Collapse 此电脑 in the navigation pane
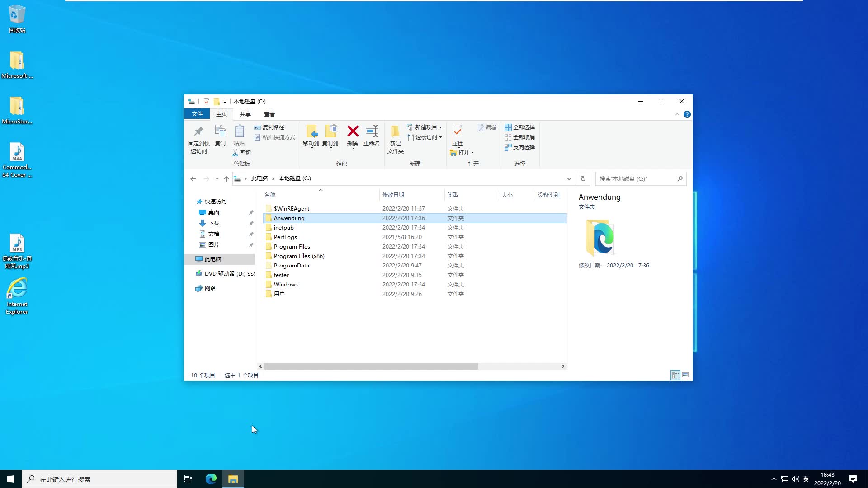Screen dimensions: 868x488 point(192,259)
